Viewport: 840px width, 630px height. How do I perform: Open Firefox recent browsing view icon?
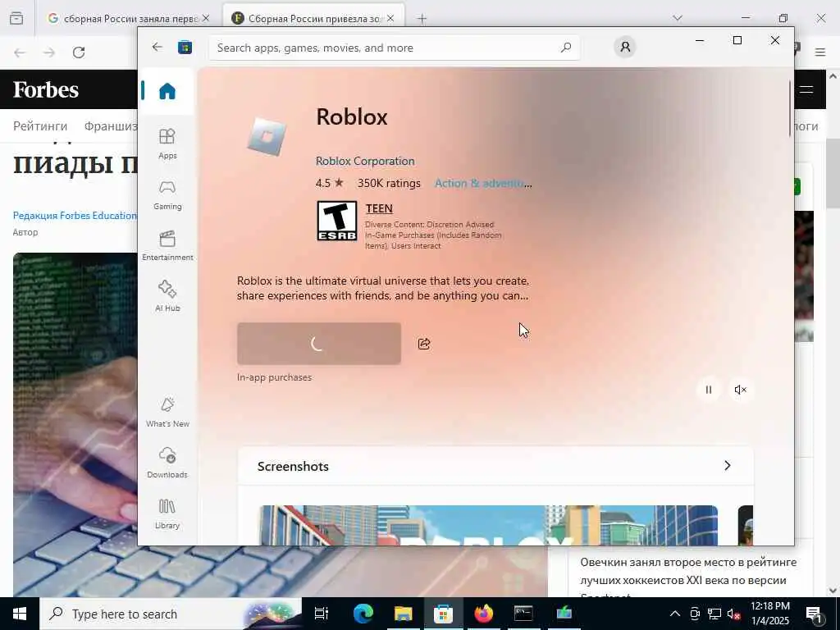click(16, 18)
